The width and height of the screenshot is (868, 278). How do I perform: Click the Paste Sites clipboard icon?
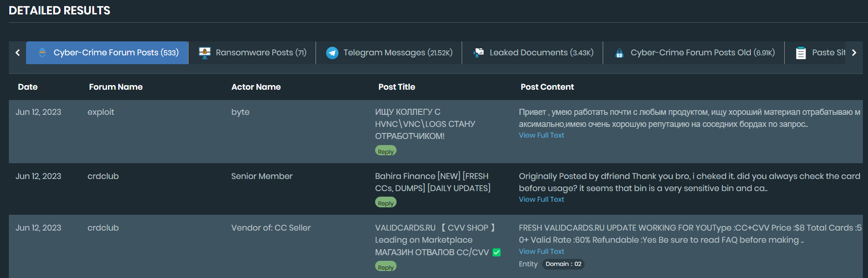pos(801,53)
